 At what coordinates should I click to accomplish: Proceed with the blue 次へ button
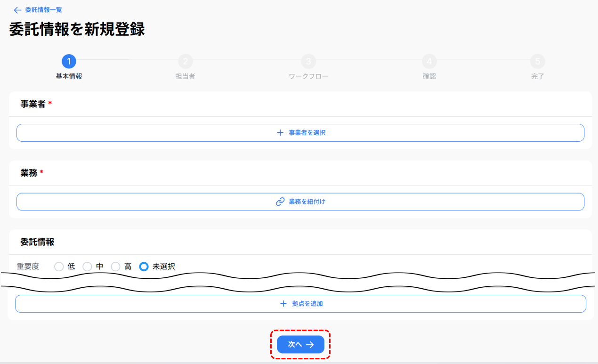pos(300,345)
